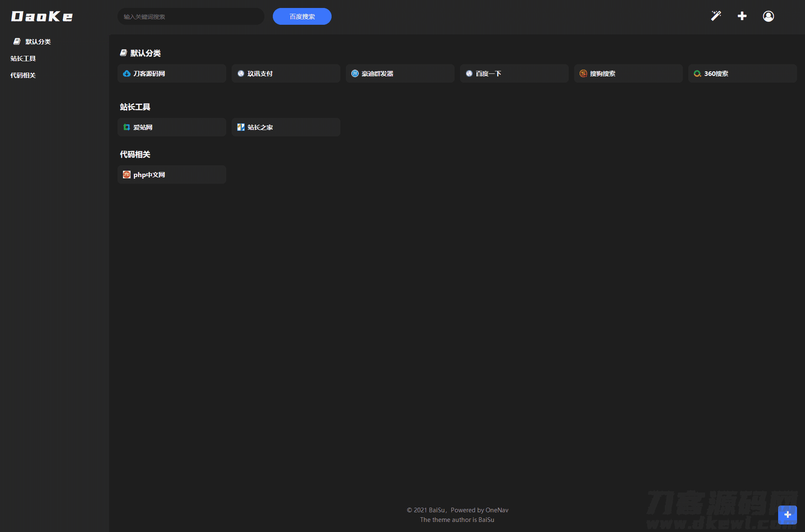Go to 站长工具 in the sidebar

pos(23,58)
